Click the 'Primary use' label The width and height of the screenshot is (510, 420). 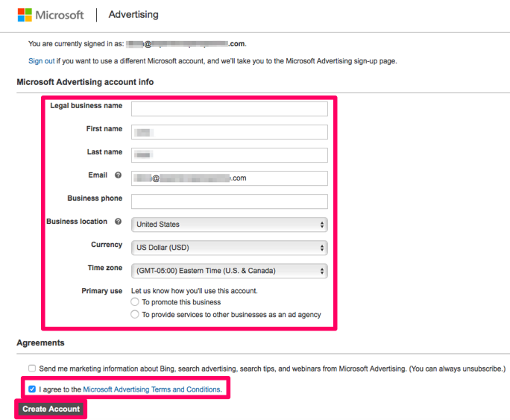(x=102, y=291)
